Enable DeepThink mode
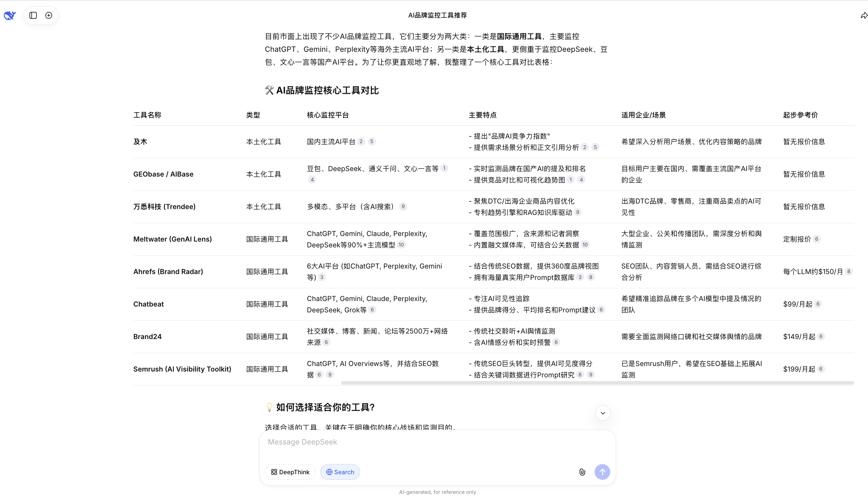868x496 pixels. (290, 472)
